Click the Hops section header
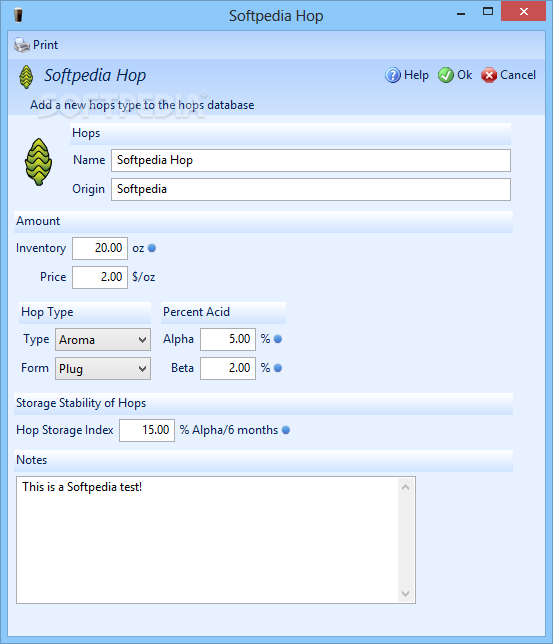 pos(290,133)
